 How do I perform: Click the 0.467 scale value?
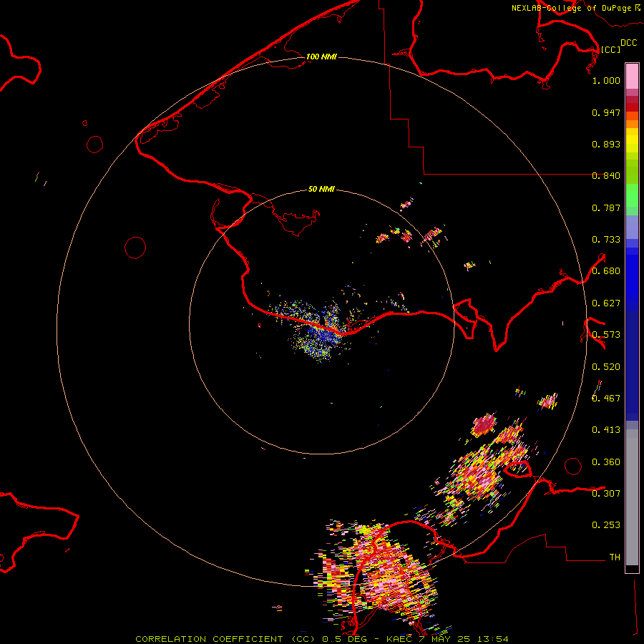coord(606,399)
